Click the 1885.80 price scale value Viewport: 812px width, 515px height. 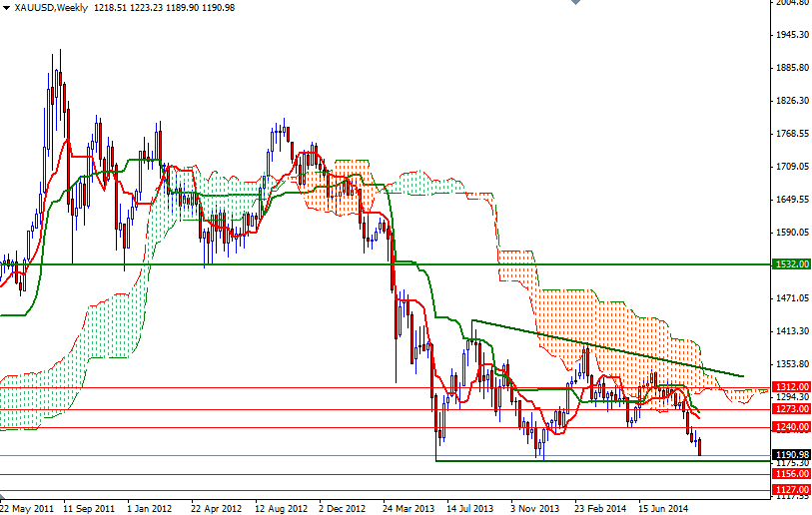791,68
